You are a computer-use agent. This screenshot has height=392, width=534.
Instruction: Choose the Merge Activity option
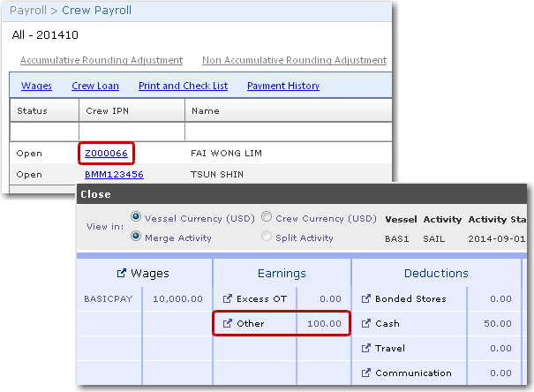[136, 237]
